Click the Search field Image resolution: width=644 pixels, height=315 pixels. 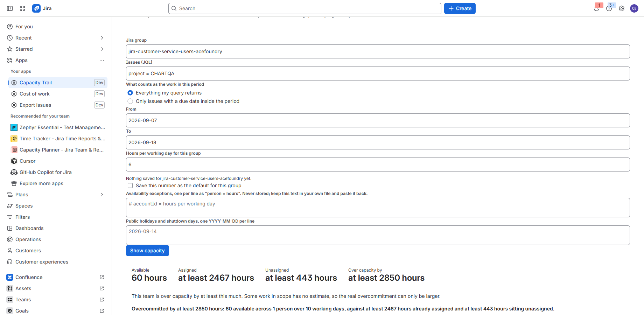pos(304,8)
